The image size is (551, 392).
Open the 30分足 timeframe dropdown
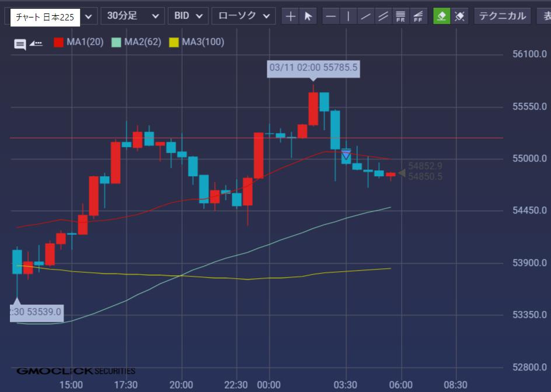(132, 16)
